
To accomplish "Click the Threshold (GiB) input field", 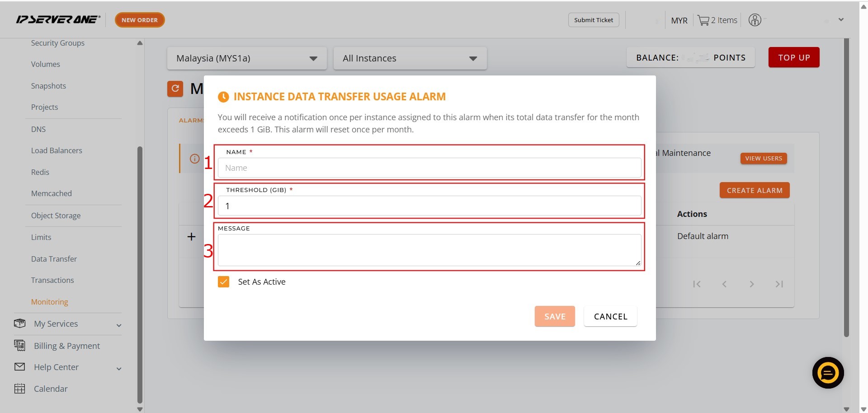I will point(429,206).
